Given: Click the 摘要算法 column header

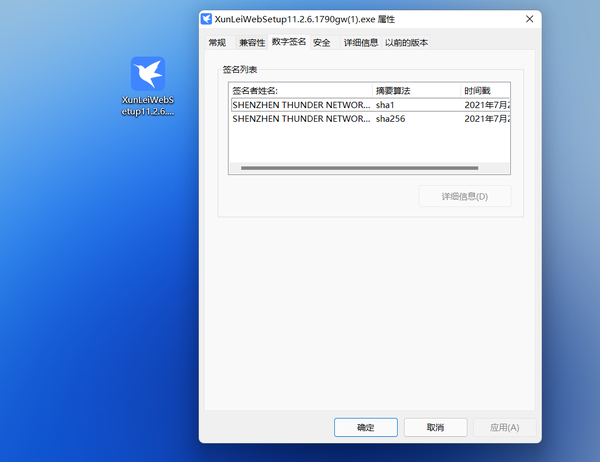Looking at the screenshot, I should click(x=416, y=91).
